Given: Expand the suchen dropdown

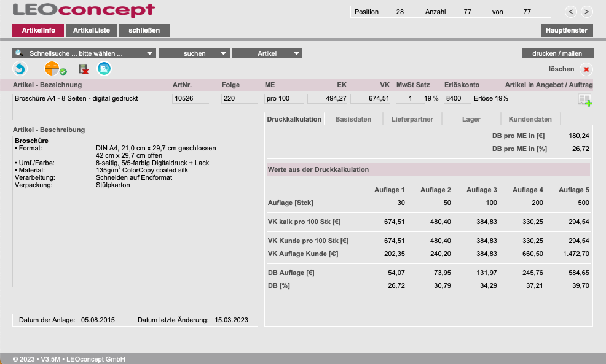Looking at the screenshot, I should (194, 53).
